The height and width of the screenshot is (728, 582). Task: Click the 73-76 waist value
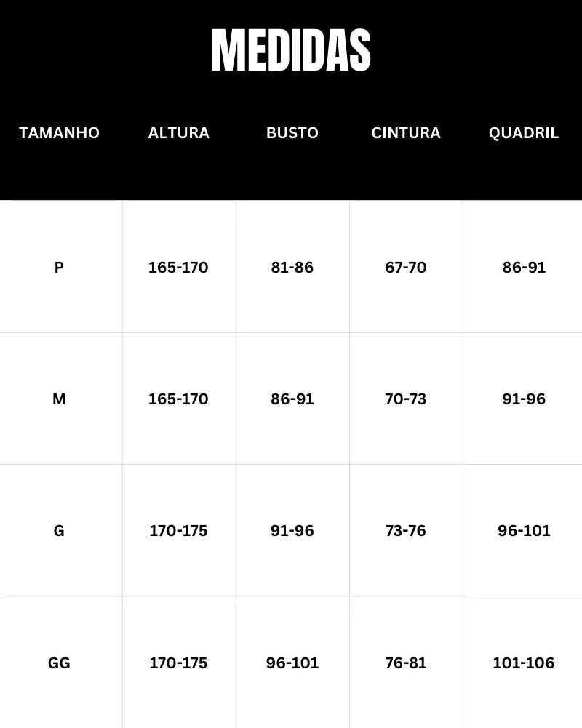pyautogui.click(x=406, y=531)
